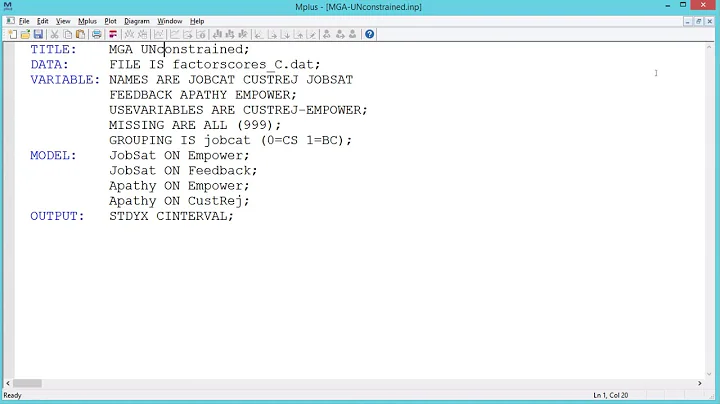Click the OUTPUT: keyword
Screen dimensions: 720x404
coord(57,216)
